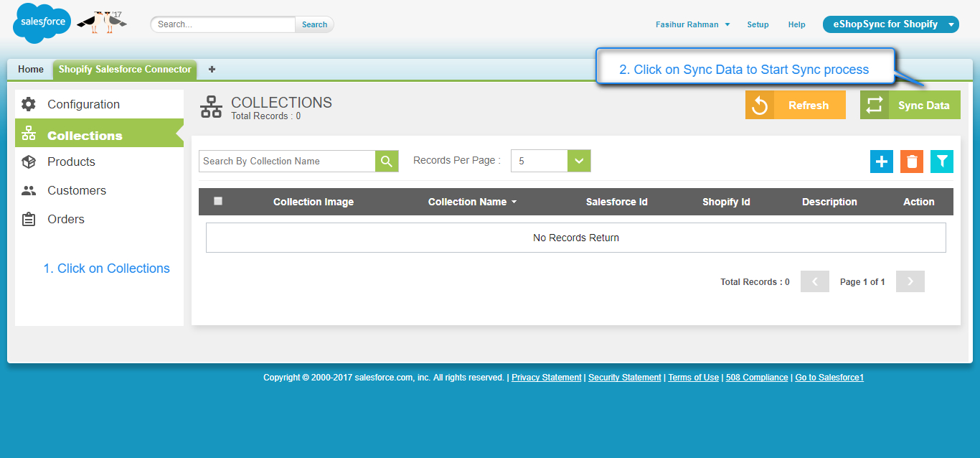Open the Setup link
The width and height of the screenshot is (980, 458).
pyautogui.click(x=758, y=24)
